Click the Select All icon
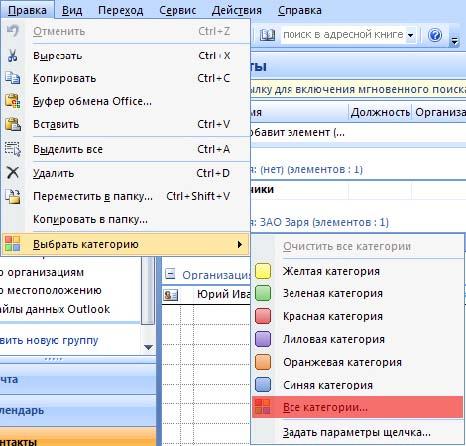 [x=13, y=149]
